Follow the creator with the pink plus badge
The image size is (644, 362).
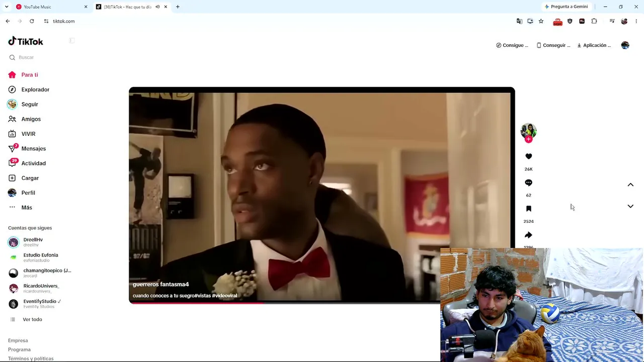coord(528,139)
